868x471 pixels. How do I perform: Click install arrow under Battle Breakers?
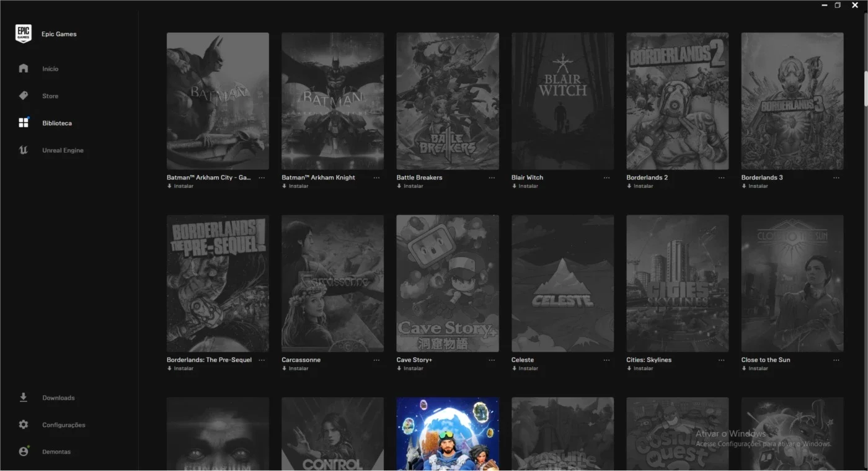(x=399, y=186)
